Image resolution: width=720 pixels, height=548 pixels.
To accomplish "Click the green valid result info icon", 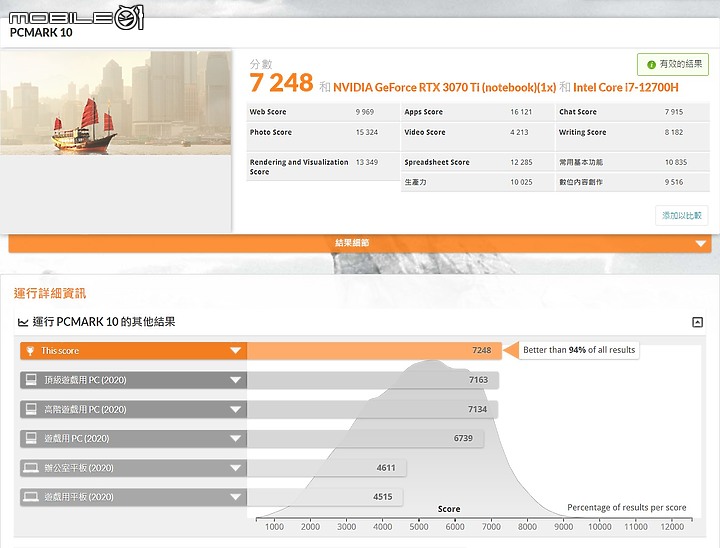I will (x=651, y=65).
